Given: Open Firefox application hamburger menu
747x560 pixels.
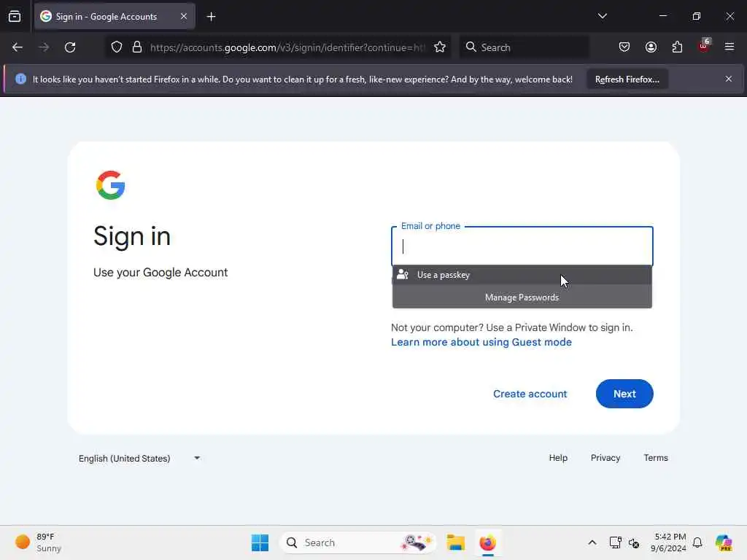Looking at the screenshot, I should [x=729, y=47].
